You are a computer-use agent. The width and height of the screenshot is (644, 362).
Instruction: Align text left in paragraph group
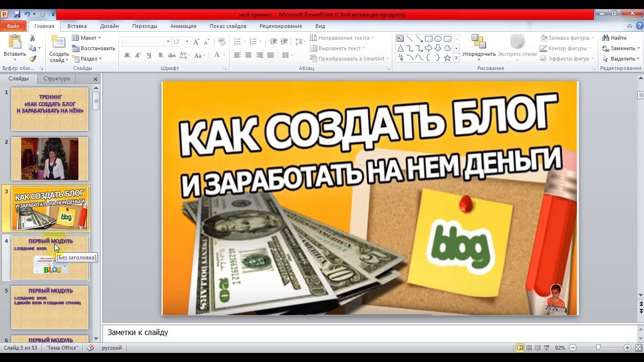point(237,55)
